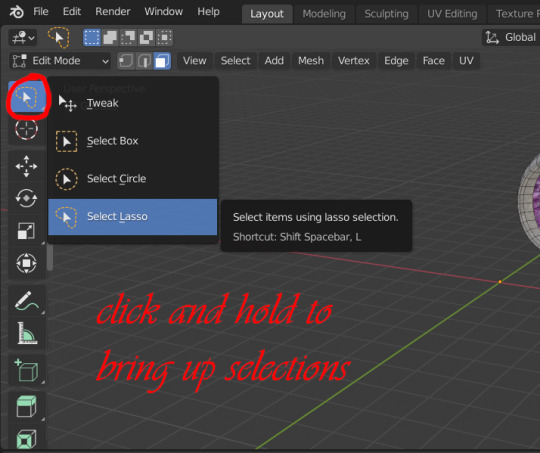Set selection mode to Subtract from selection
The width and height of the screenshot is (540, 453).
[x=128, y=37]
